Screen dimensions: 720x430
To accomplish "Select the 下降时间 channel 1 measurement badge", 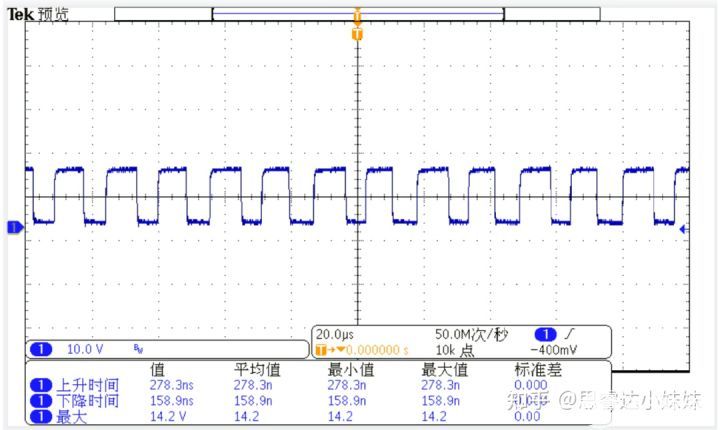I will [x=41, y=401].
